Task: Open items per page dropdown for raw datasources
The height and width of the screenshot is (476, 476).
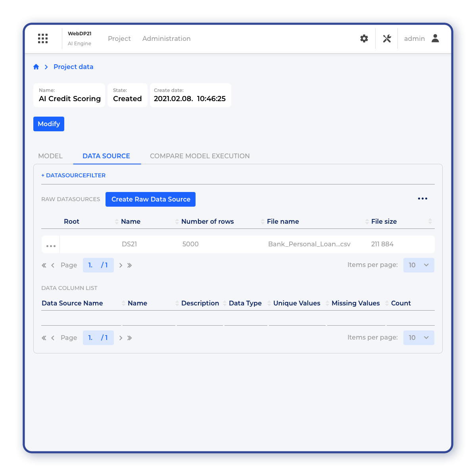Action: (418, 265)
